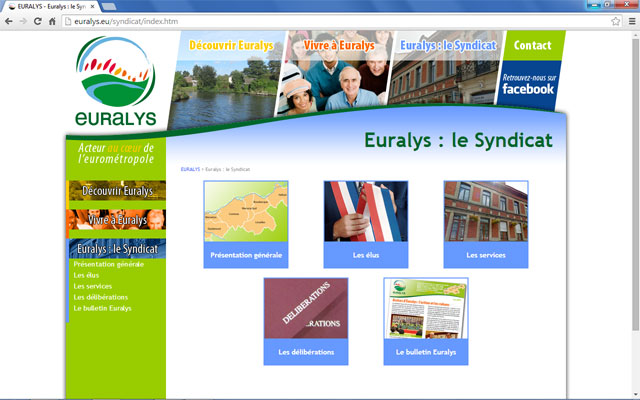Click the browser forward arrow
Image resolution: width=640 pixels, height=400 pixels.
pos(23,21)
